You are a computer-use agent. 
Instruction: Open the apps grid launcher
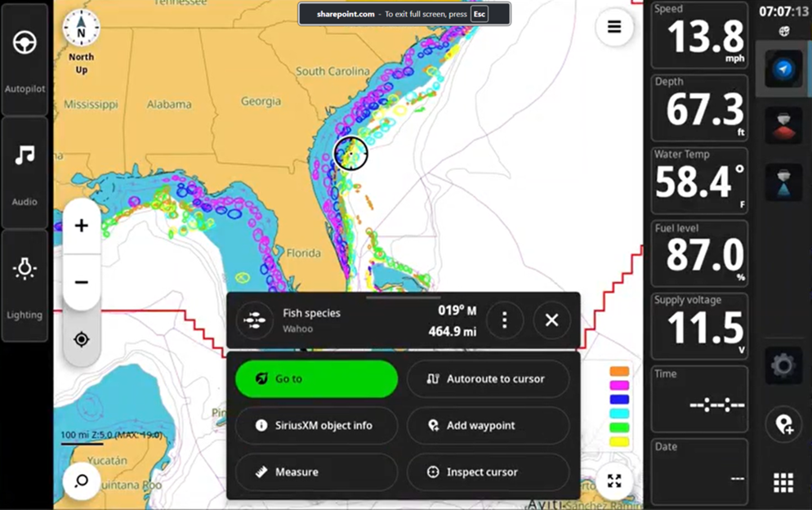[783, 482]
